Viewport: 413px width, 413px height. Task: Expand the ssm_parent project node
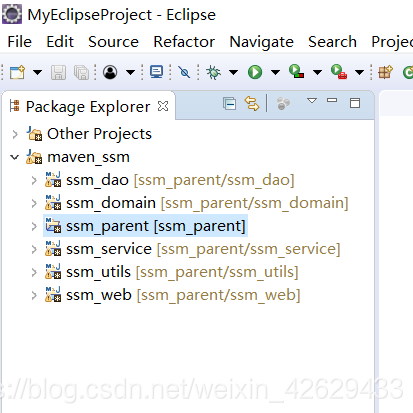click(x=34, y=226)
